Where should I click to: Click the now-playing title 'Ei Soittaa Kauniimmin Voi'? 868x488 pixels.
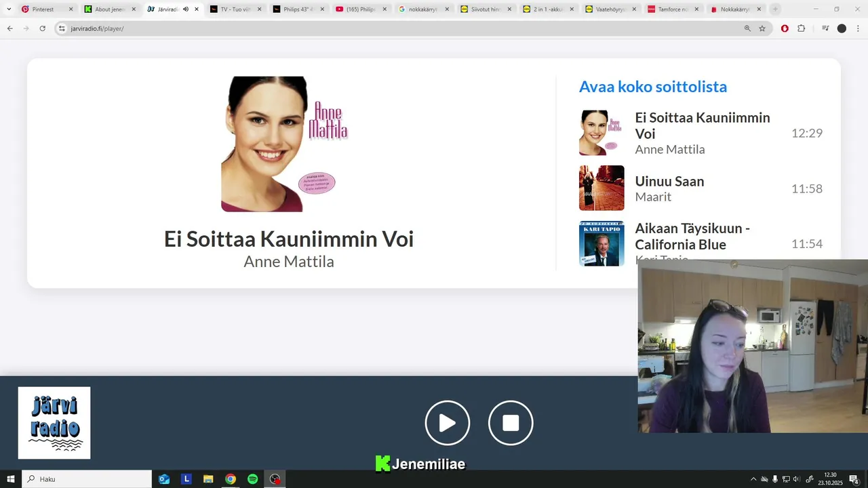(x=289, y=239)
